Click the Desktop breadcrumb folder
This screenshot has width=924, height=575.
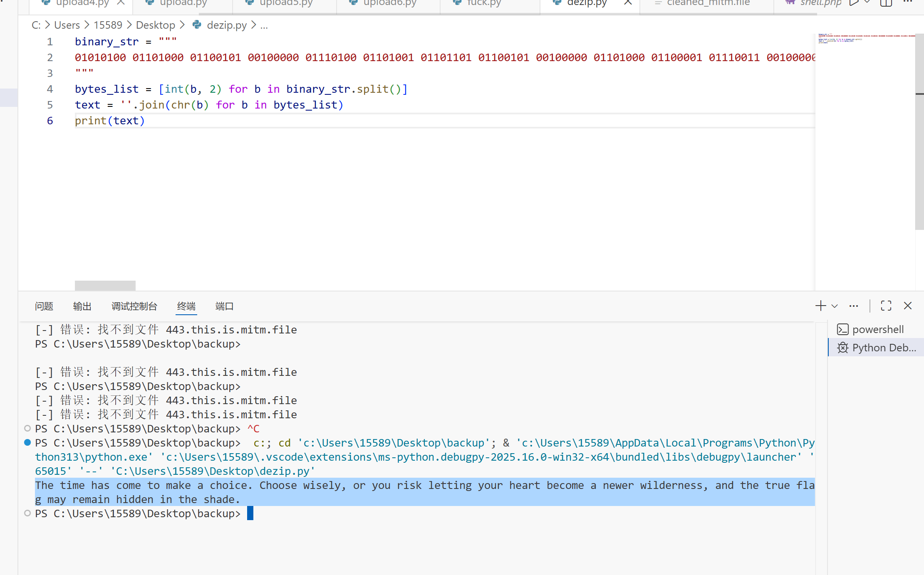pyautogui.click(x=155, y=25)
